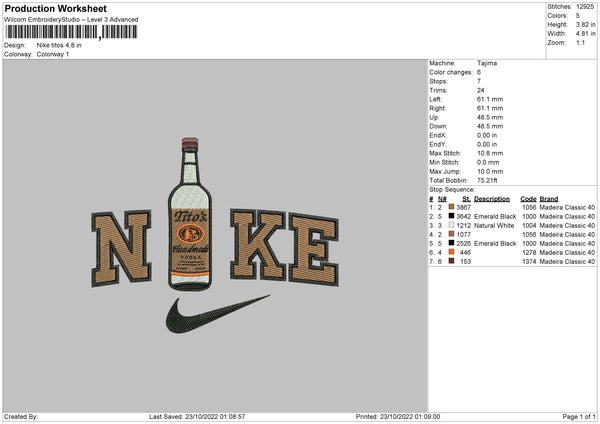600x424 pixels.
Task: Click the Last Saved timestamp in footer
Action: [x=197, y=417]
